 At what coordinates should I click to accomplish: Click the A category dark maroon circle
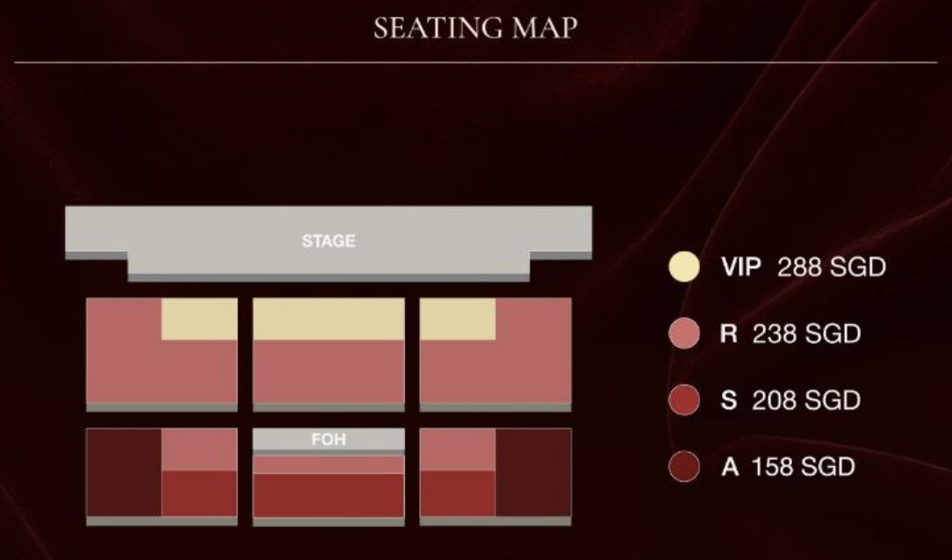click(683, 467)
